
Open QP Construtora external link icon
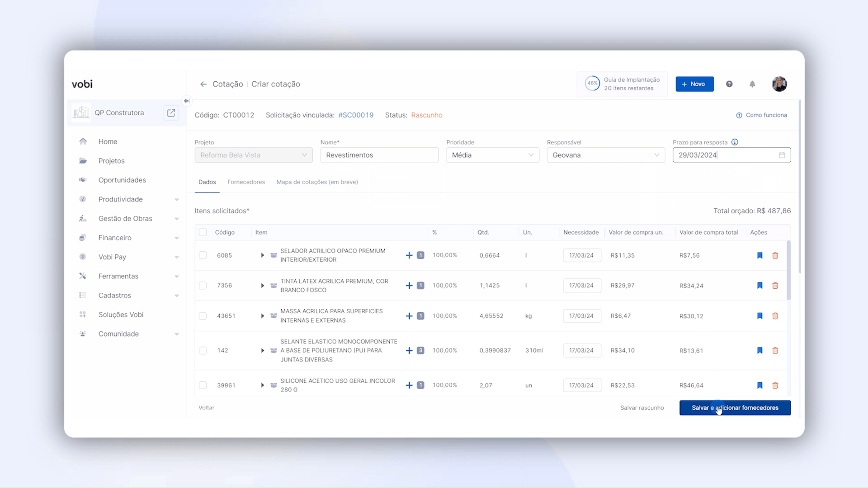click(x=171, y=113)
